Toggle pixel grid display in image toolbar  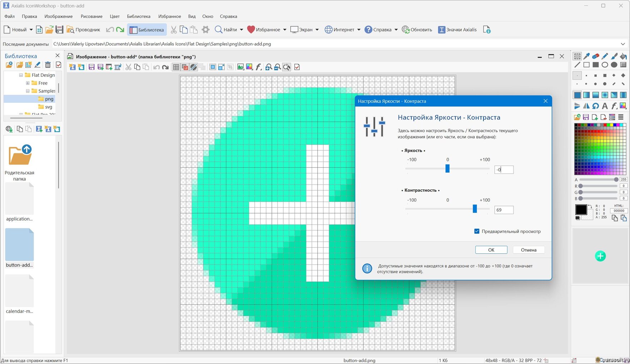pos(176,67)
